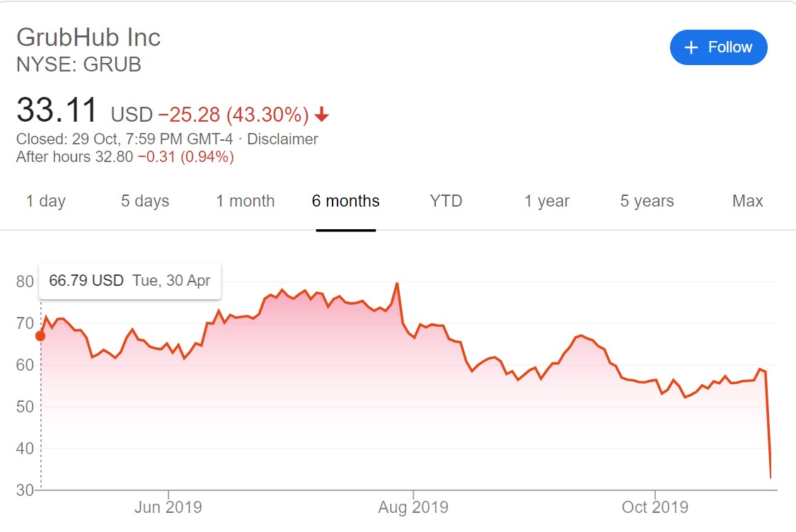Click the chart peak near Aug 2019
This screenshot has width=796, height=532.
coord(397,284)
